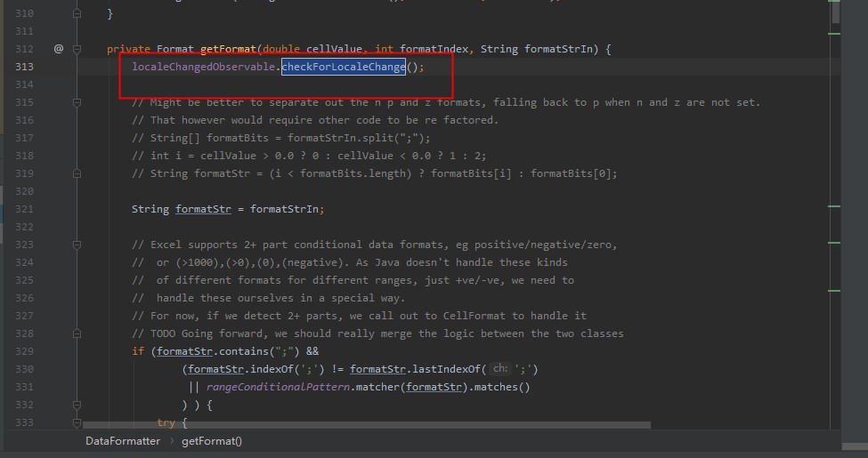
Task: Click the 'if' keyword on line 329
Action: click(x=138, y=351)
